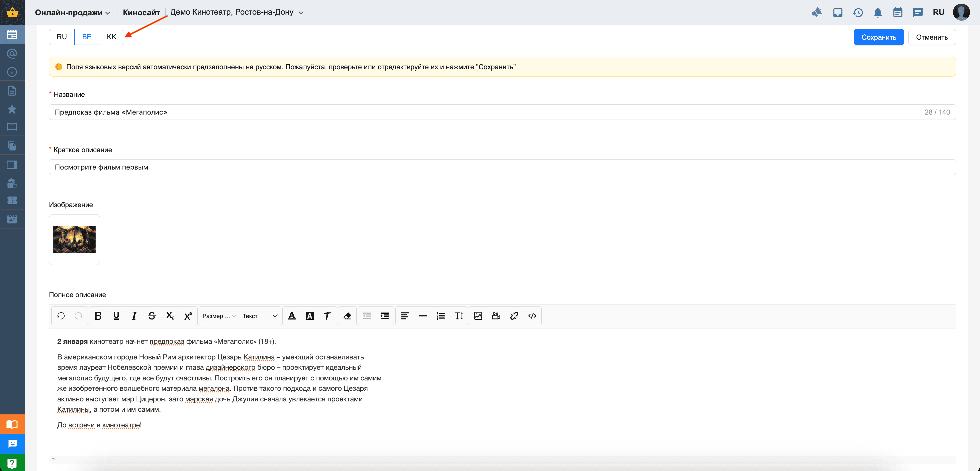Click the Сохранить button
The height and width of the screenshot is (471, 980).
878,37
